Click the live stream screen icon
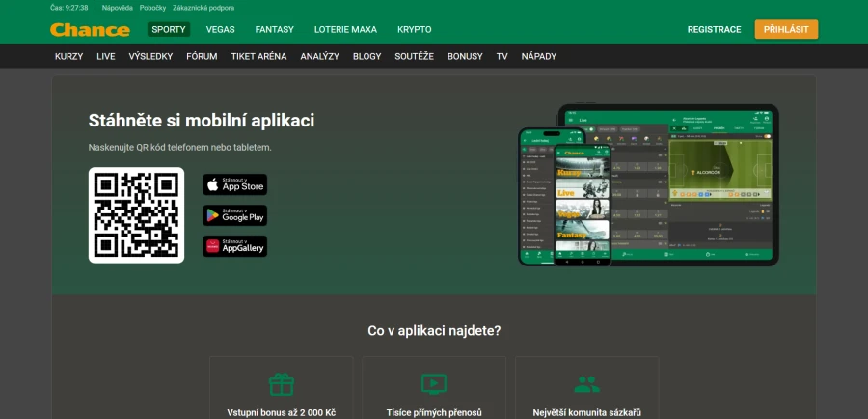This screenshot has width=868, height=419. tap(434, 384)
